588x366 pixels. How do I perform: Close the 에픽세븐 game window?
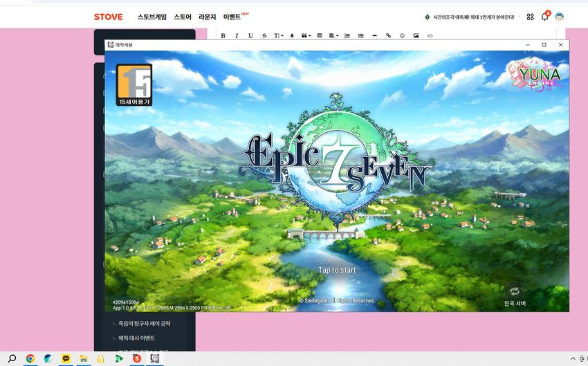click(560, 44)
